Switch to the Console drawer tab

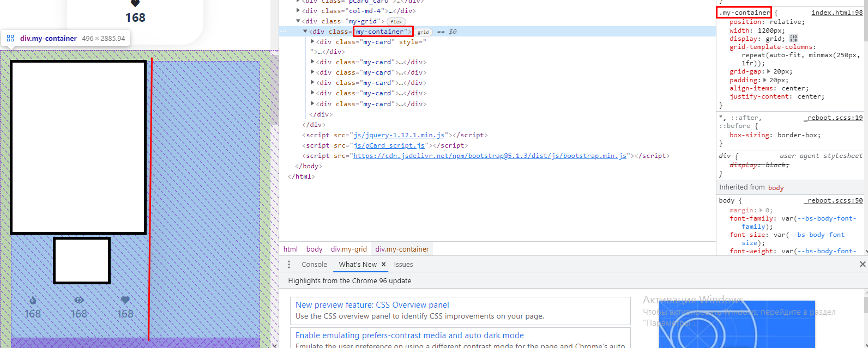[314, 264]
